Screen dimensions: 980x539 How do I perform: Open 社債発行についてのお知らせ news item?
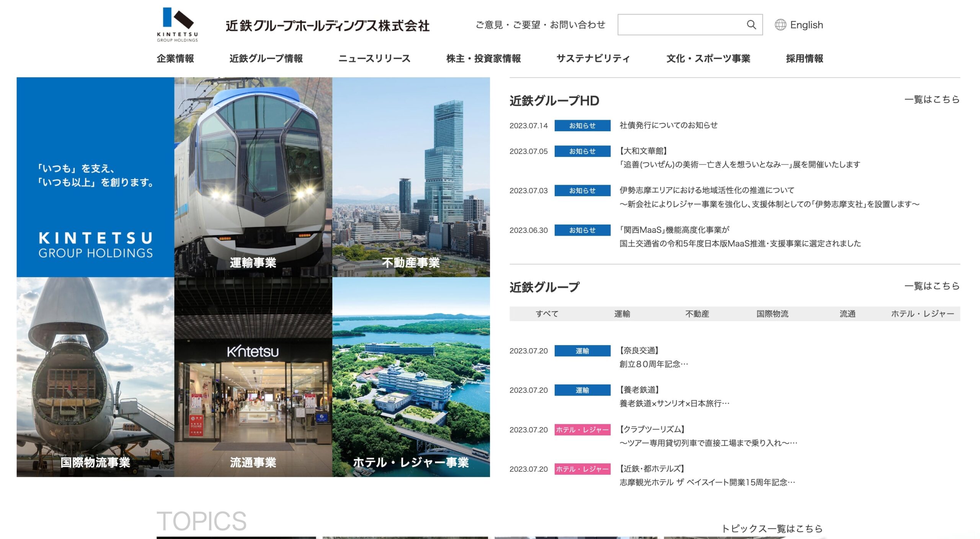coord(668,125)
